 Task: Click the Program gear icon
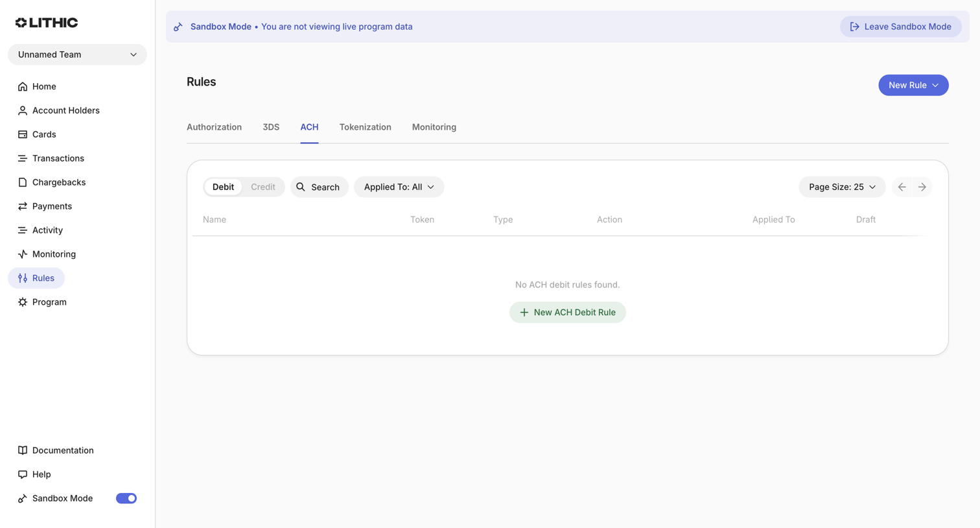[23, 302]
